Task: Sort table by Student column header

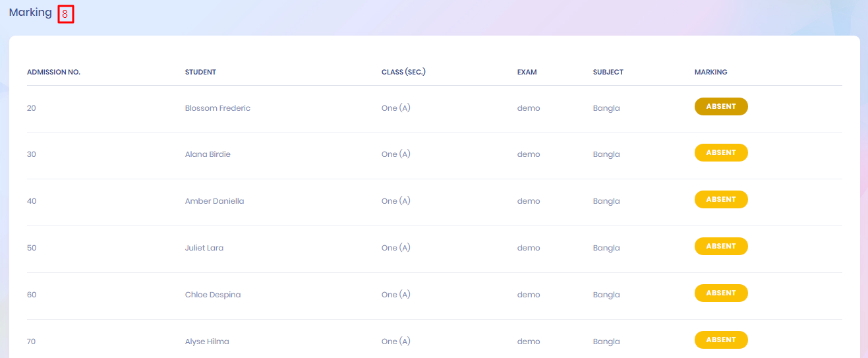Action: tap(200, 72)
